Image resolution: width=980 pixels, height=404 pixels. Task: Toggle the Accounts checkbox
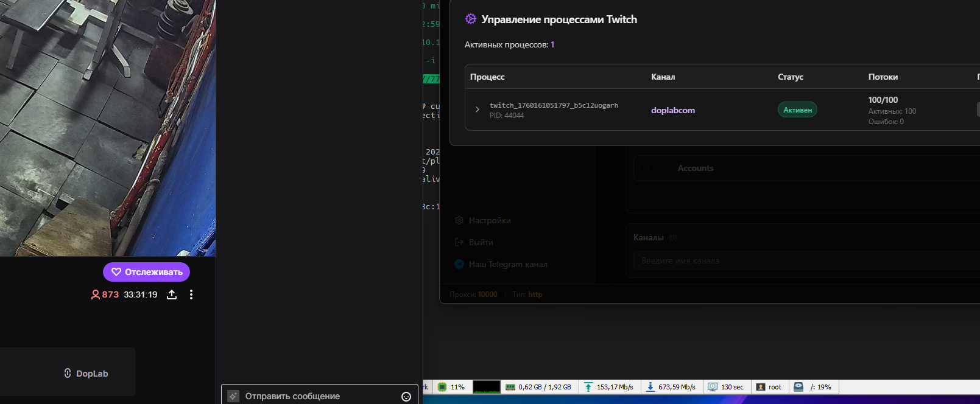644,168
